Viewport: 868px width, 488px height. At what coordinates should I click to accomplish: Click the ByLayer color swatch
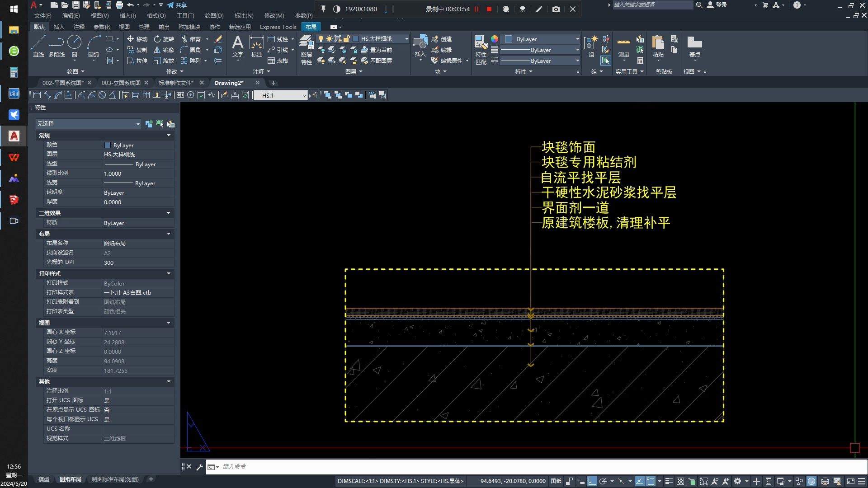pos(107,145)
